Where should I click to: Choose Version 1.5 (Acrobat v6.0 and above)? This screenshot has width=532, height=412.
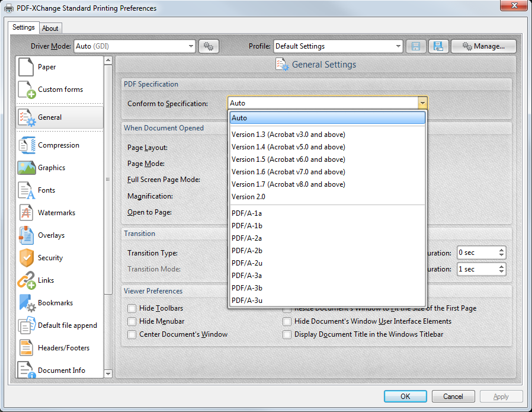point(328,159)
